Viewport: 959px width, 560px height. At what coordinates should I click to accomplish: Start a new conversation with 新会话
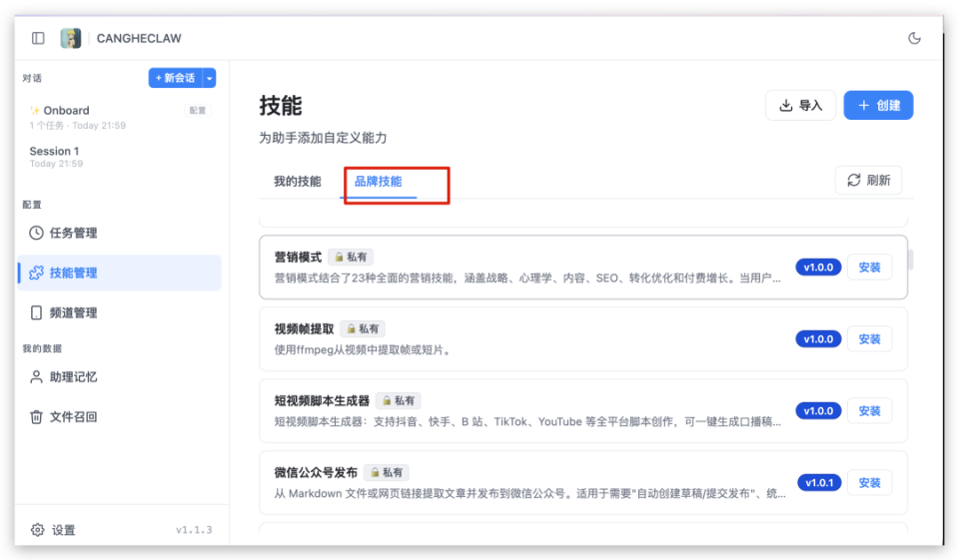coord(176,78)
